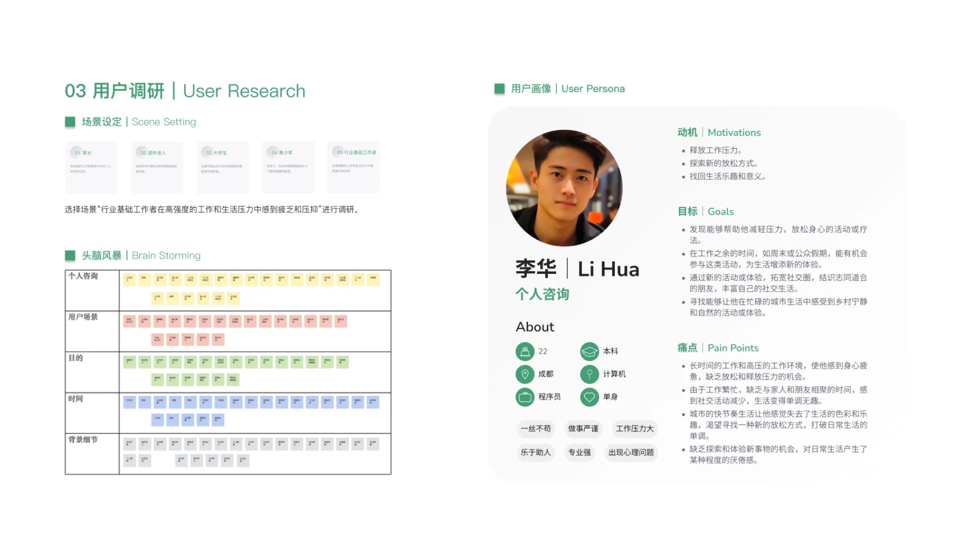Click the 背景细节 row label
This screenshot has height=551, width=980.
tap(83, 439)
